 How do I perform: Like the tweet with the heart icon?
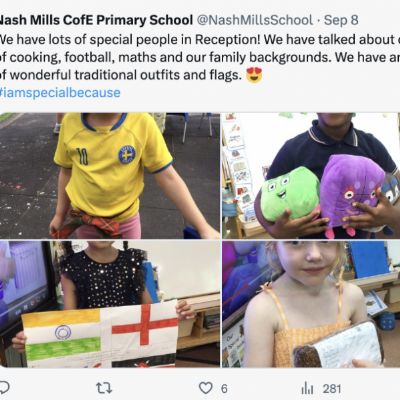coord(205,388)
